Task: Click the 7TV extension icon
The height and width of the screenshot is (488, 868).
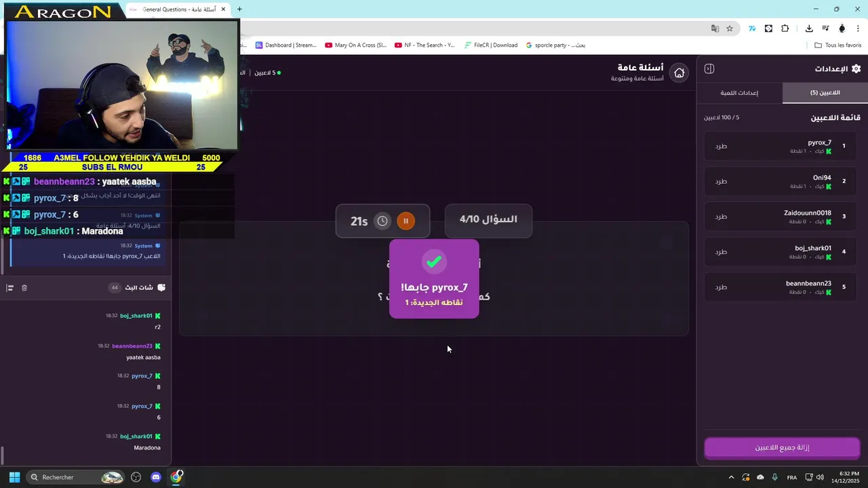Action: (x=752, y=28)
